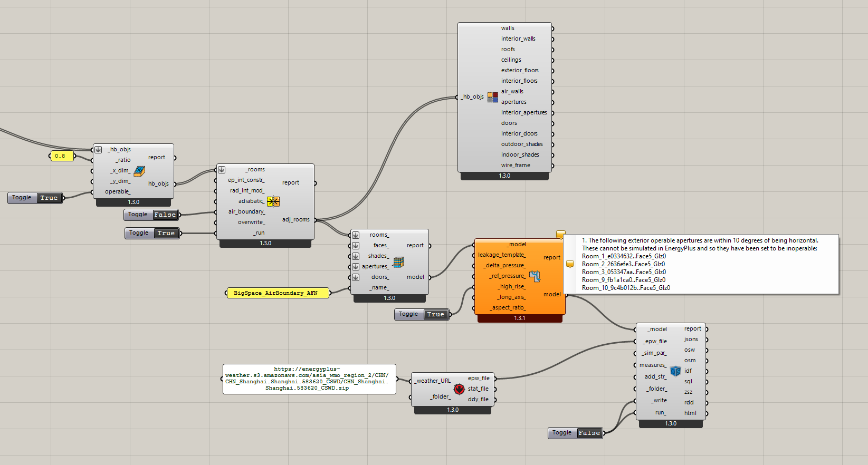This screenshot has width=868, height=465.
Task: Click the rad_int_mod_ input label
Action: [247, 191]
